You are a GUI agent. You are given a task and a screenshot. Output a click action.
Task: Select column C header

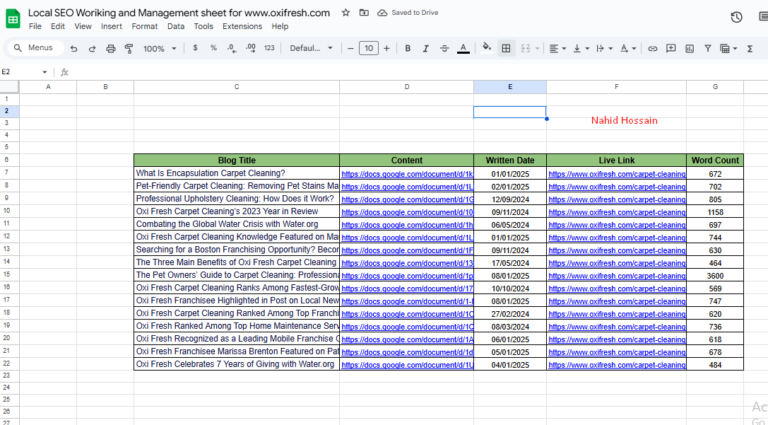coord(237,87)
